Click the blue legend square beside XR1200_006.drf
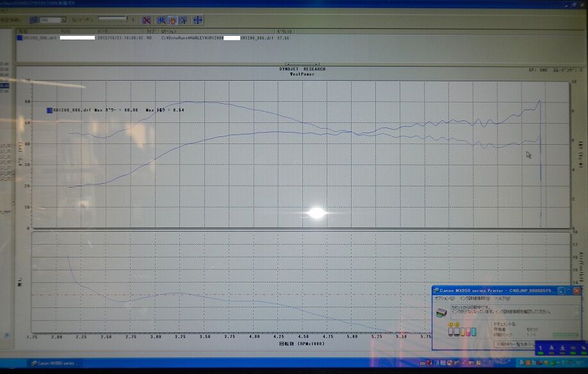The height and width of the screenshot is (374, 588). coord(49,110)
